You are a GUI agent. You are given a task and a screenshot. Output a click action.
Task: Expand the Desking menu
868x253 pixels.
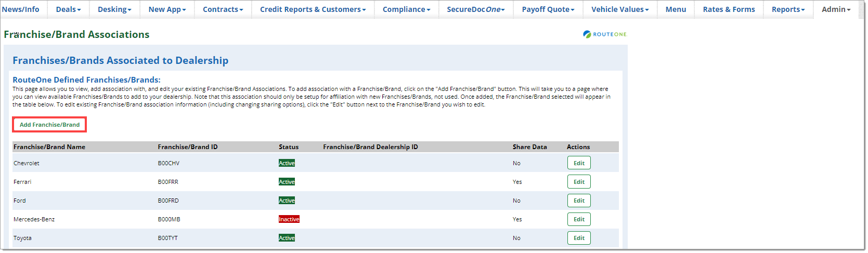[114, 9]
